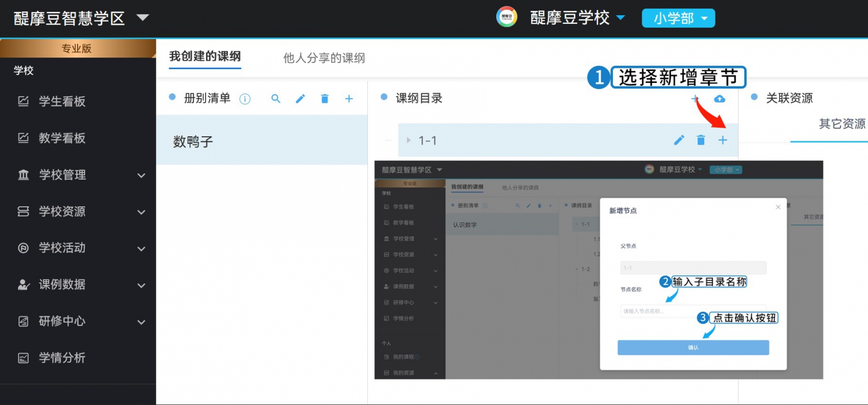Edit chapter 1-1 with pencil icon
Viewport: 868px width, 405px height.
pyautogui.click(x=679, y=141)
